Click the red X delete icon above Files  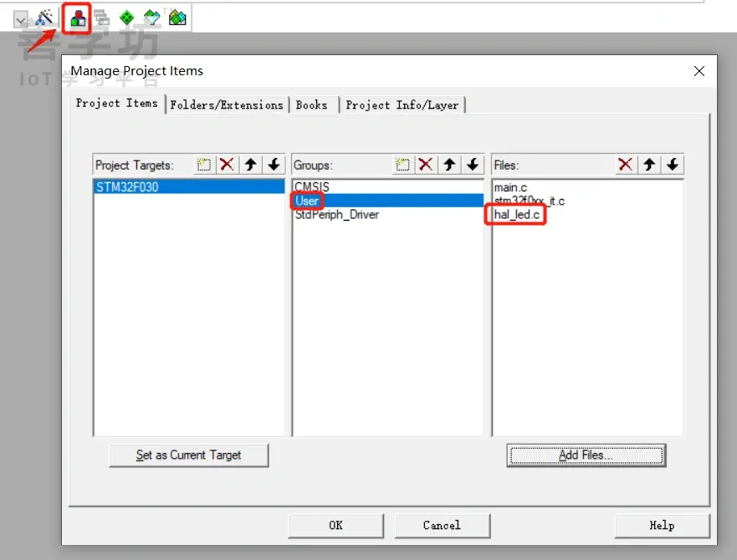point(625,164)
